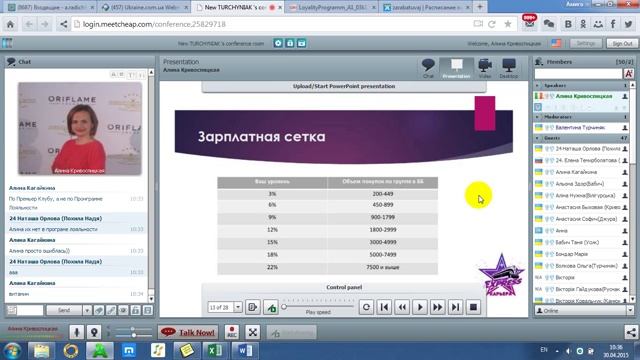Collapse the Guests group in members list
The image size is (640, 360).
click(x=537, y=138)
